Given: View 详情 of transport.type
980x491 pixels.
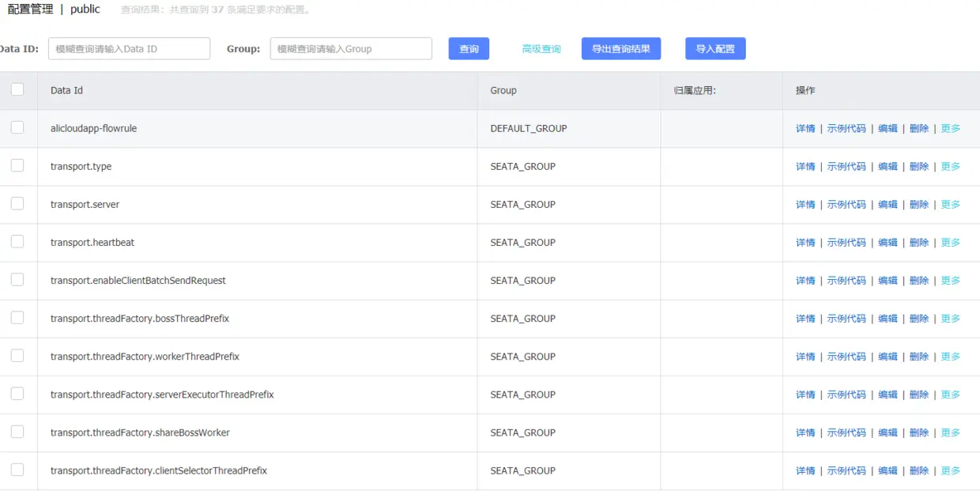Looking at the screenshot, I should point(805,166).
